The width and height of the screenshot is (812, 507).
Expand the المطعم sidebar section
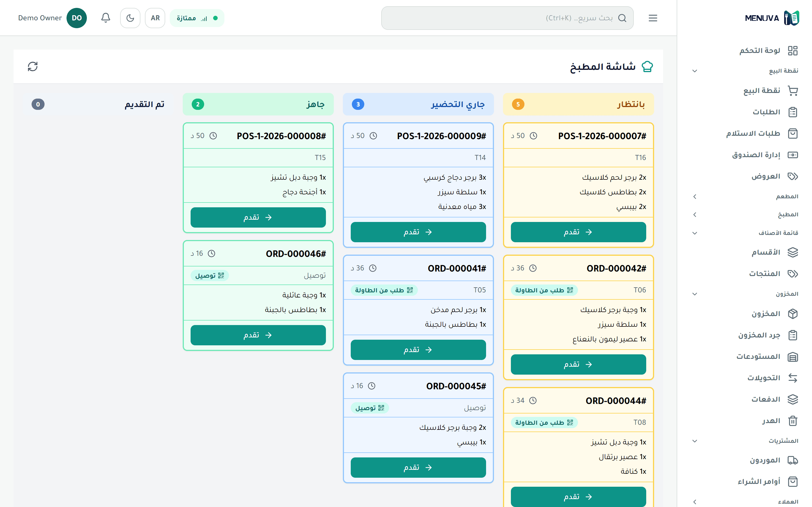coord(746,197)
